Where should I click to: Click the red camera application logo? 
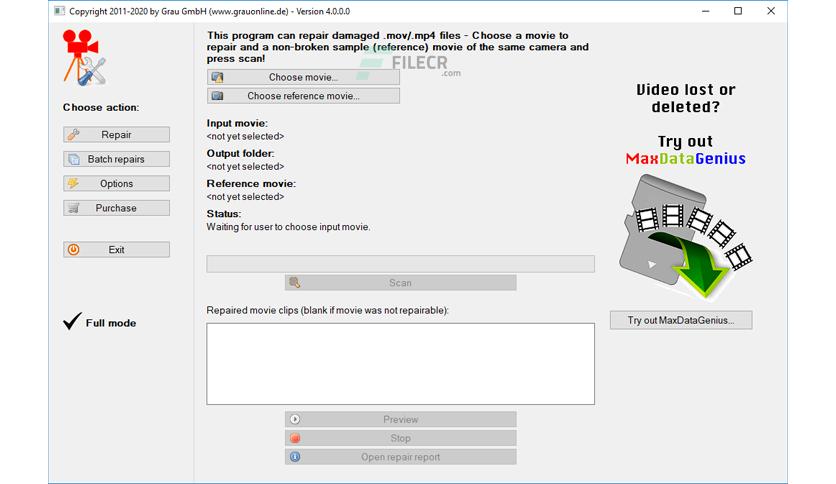point(84,58)
